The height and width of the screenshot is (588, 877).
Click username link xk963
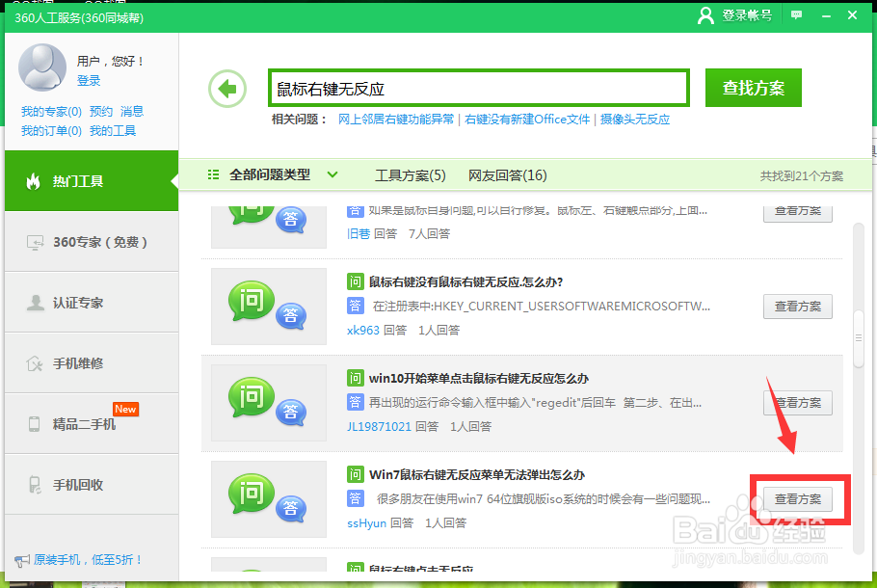(363, 330)
